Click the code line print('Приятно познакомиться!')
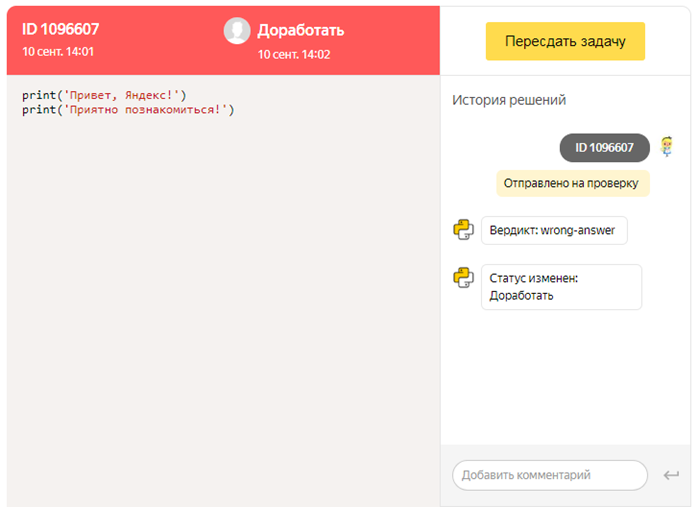Screen dimensions: 698x507 coord(128,110)
